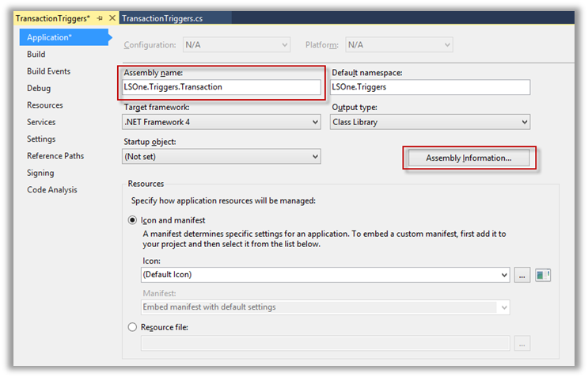Switch to the TransactionTriggers.cs tab
Viewport: 588px width, 377px height.
(162, 18)
